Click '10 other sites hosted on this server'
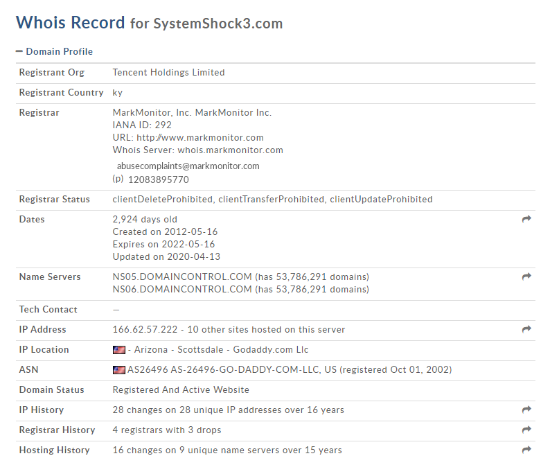The height and width of the screenshot is (465, 550). pos(266,330)
